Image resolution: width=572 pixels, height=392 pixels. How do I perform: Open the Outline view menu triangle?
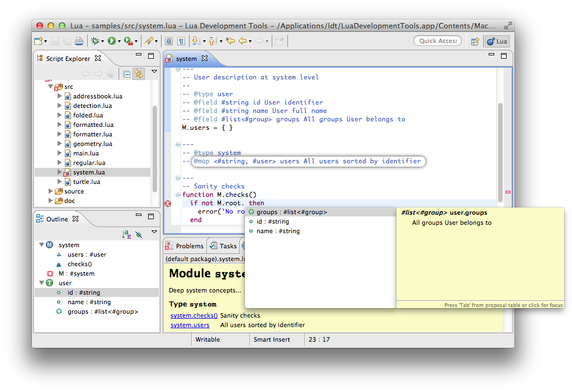coord(154,232)
